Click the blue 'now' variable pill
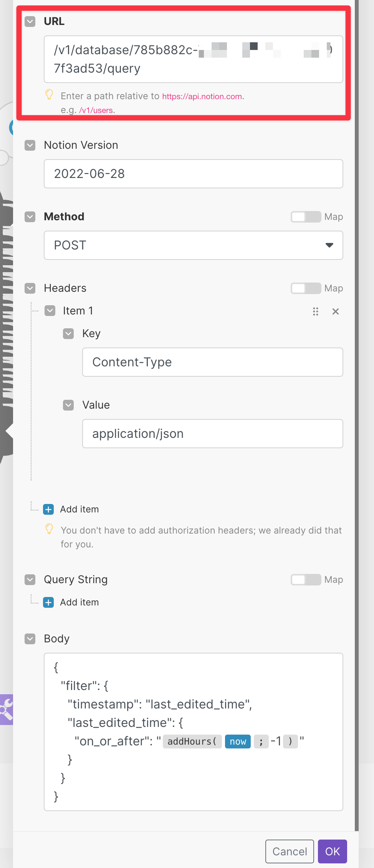The image size is (374, 868). (x=238, y=742)
